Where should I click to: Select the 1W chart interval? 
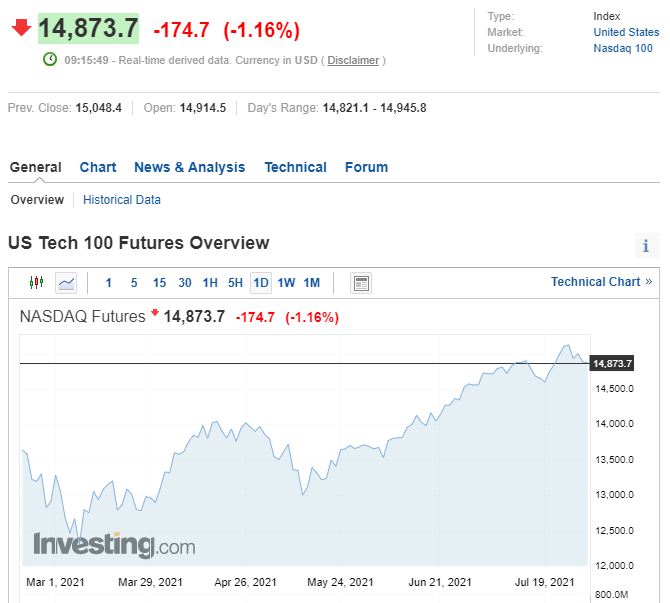tap(286, 283)
